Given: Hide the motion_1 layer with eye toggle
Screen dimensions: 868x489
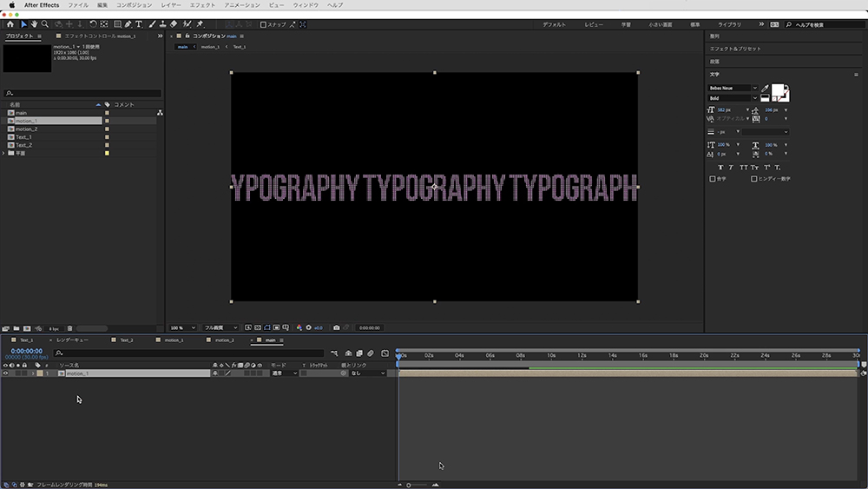Looking at the screenshot, I should pos(5,373).
